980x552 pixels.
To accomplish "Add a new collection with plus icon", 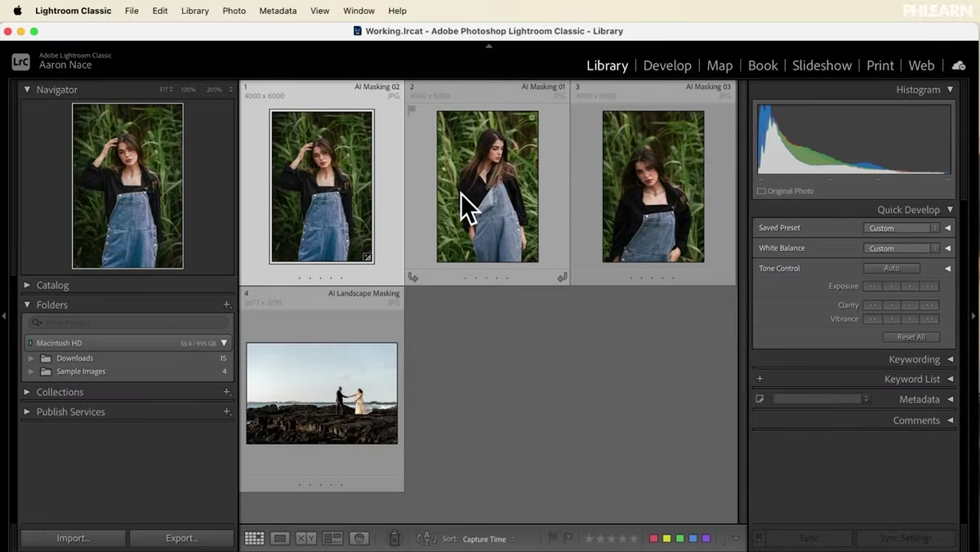I will (227, 392).
